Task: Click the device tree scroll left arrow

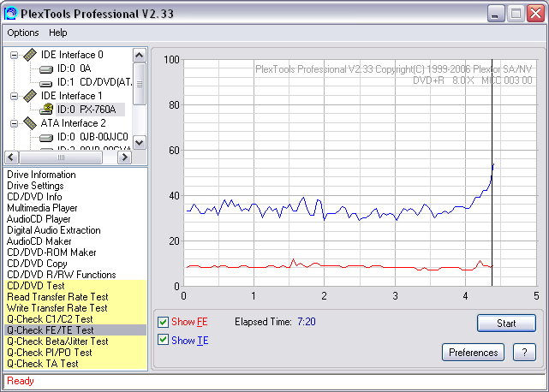Action: click(x=11, y=157)
